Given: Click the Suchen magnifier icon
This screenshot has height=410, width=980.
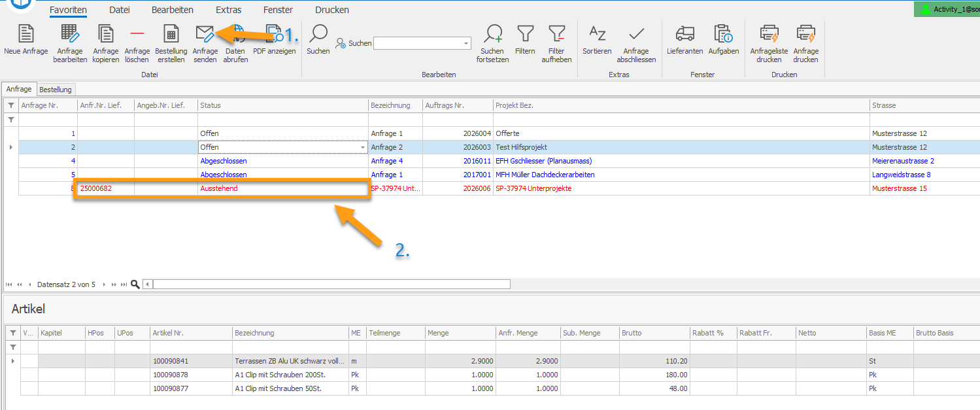Looking at the screenshot, I should 318,33.
